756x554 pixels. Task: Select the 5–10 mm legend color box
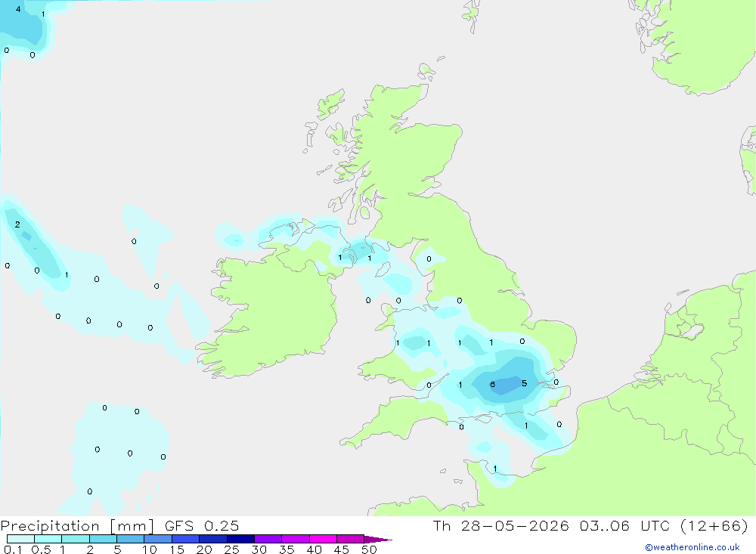[x=131, y=539]
